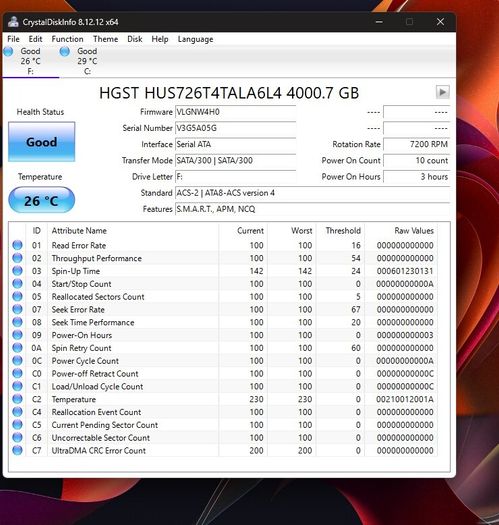The width and height of the screenshot is (499, 525).
Task: Click status dot for Reallocated Sectors Count
Action: tap(17, 296)
